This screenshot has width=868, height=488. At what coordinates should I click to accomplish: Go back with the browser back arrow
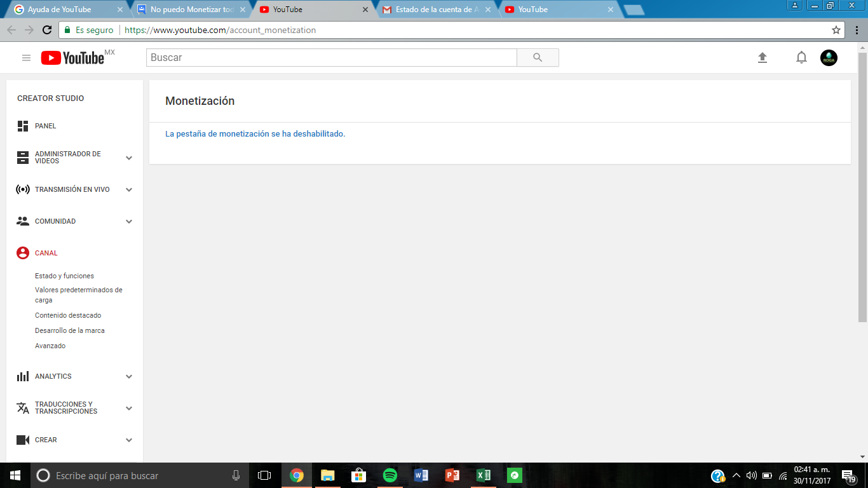(x=11, y=30)
